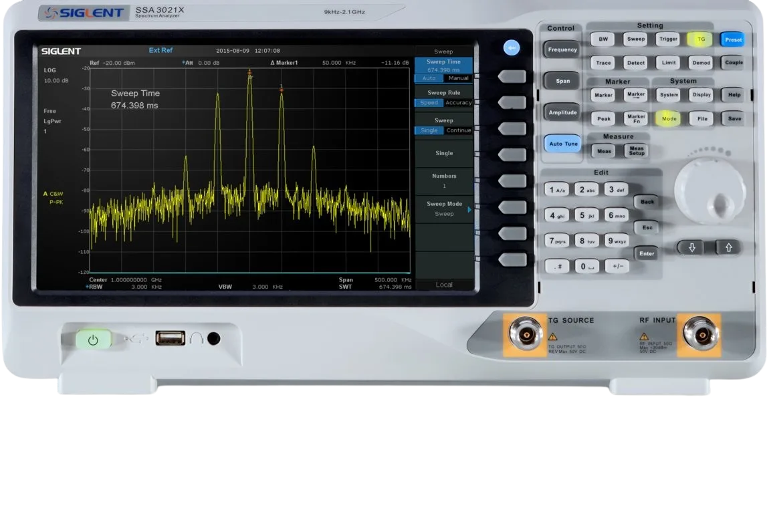This screenshot has width=769, height=532.
Task: Set Sweep Time to Manual
Action: pyautogui.click(x=458, y=78)
